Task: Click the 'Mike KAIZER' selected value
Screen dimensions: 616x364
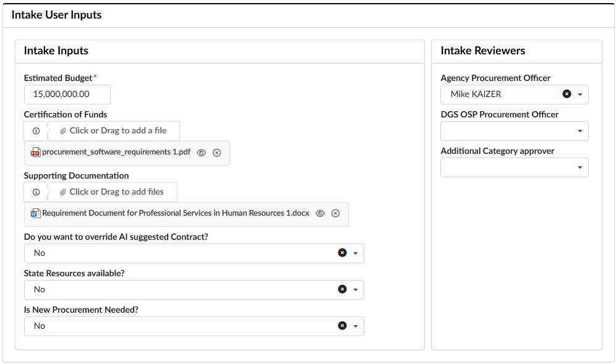Action: pos(476,94)
